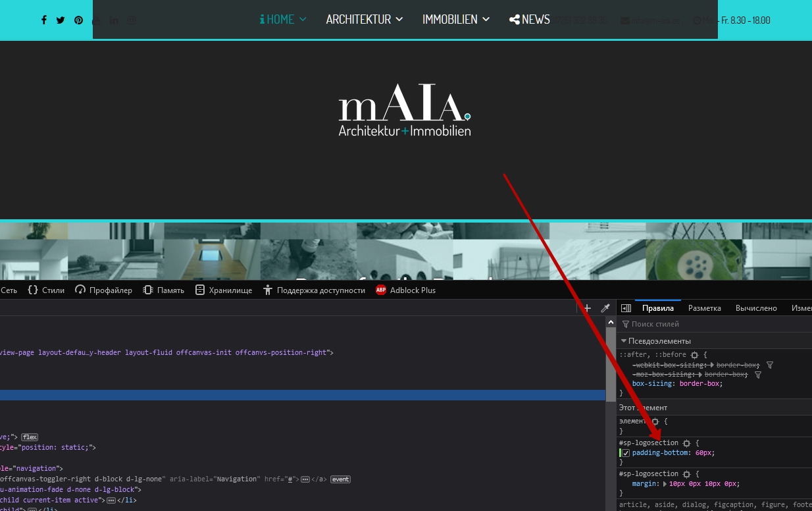
Task: Open the Pinterest social icon link
Action: coord(78,20)
